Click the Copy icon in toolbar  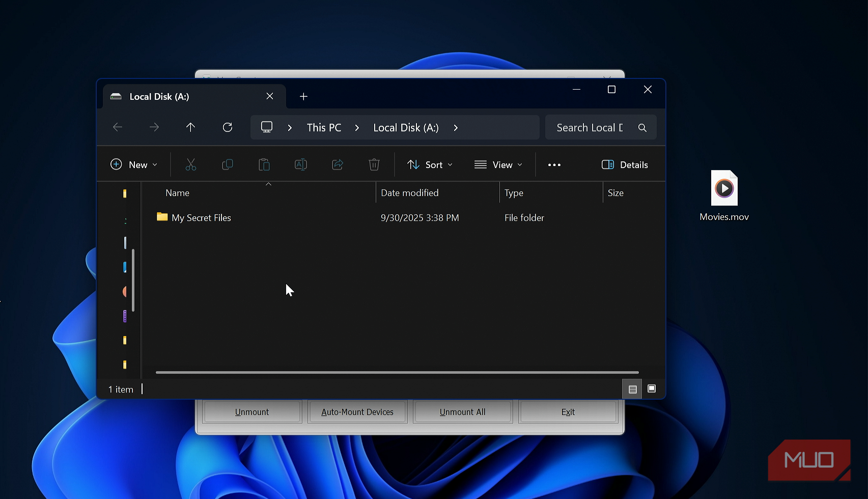click(x=228, y=164)
